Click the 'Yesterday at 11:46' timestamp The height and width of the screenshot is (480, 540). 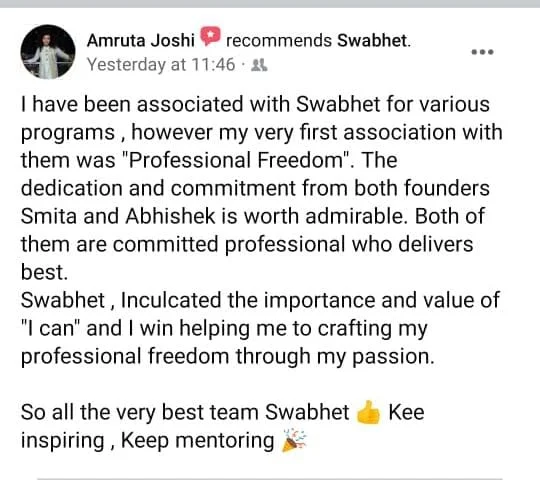coord(161,65)
